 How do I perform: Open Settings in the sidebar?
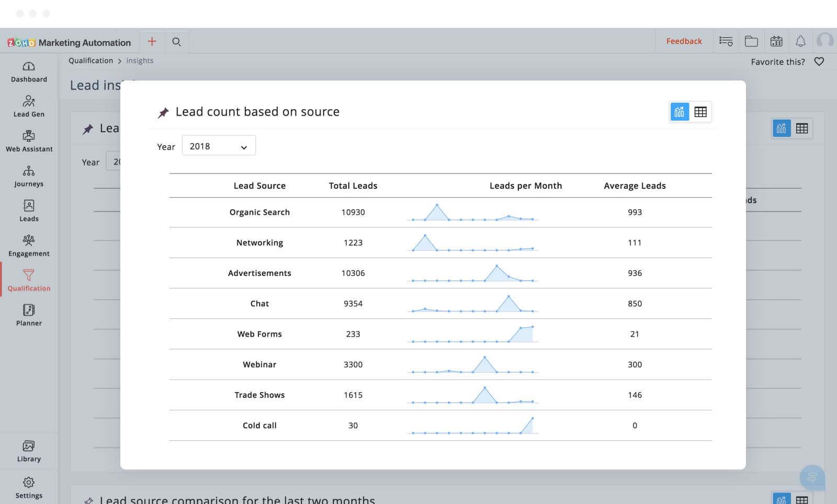(29, 487)
